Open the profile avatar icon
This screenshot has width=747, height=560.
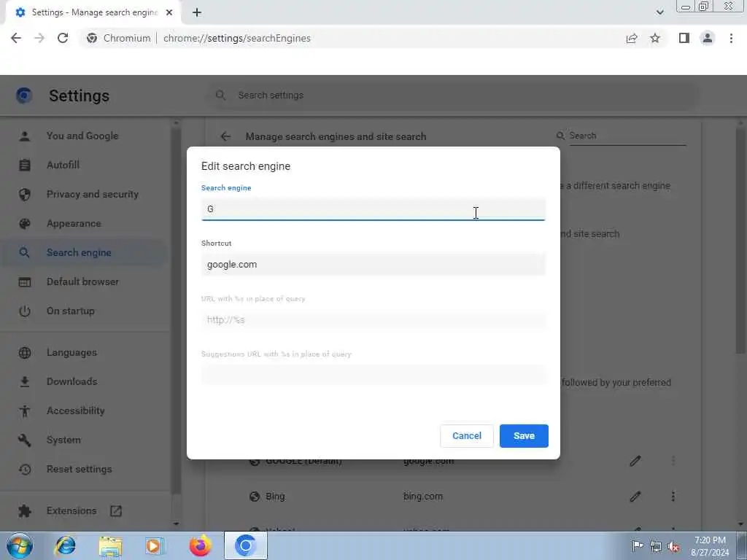click(x=708, y=38)
